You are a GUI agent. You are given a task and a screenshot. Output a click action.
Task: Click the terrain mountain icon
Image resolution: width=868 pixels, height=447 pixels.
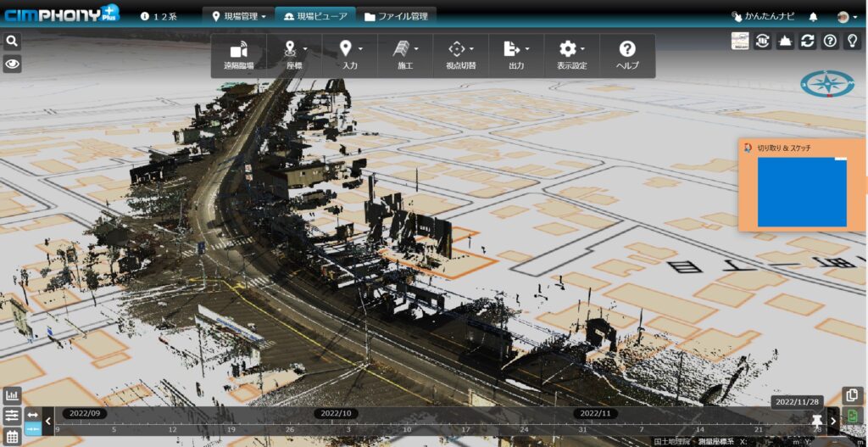click(x=785, y=42)
